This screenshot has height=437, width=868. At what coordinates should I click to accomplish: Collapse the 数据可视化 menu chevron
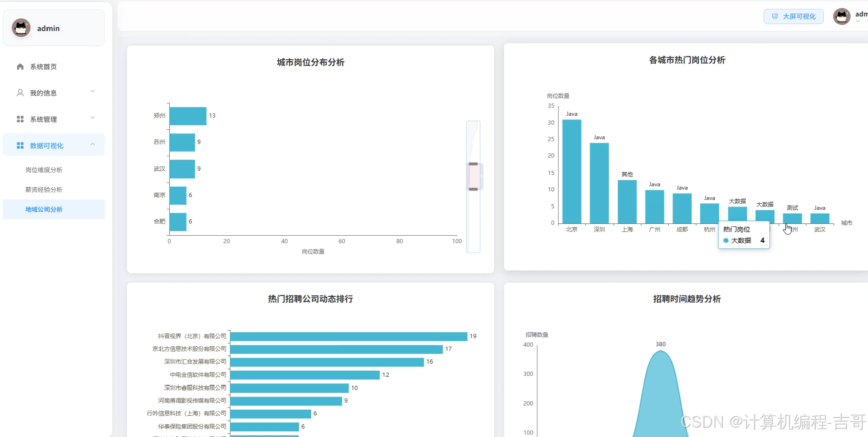93,144
